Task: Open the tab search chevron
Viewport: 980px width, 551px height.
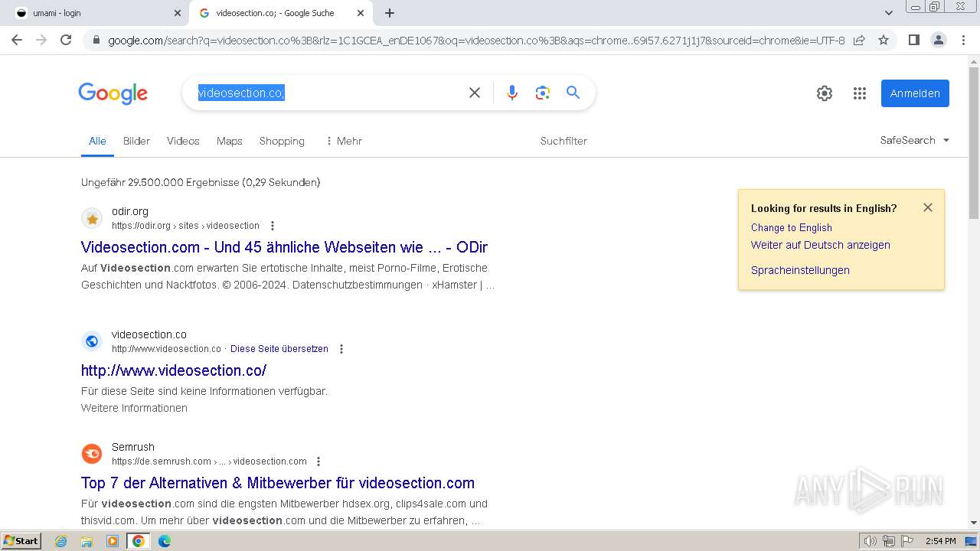Action: [x=889, y=13]
